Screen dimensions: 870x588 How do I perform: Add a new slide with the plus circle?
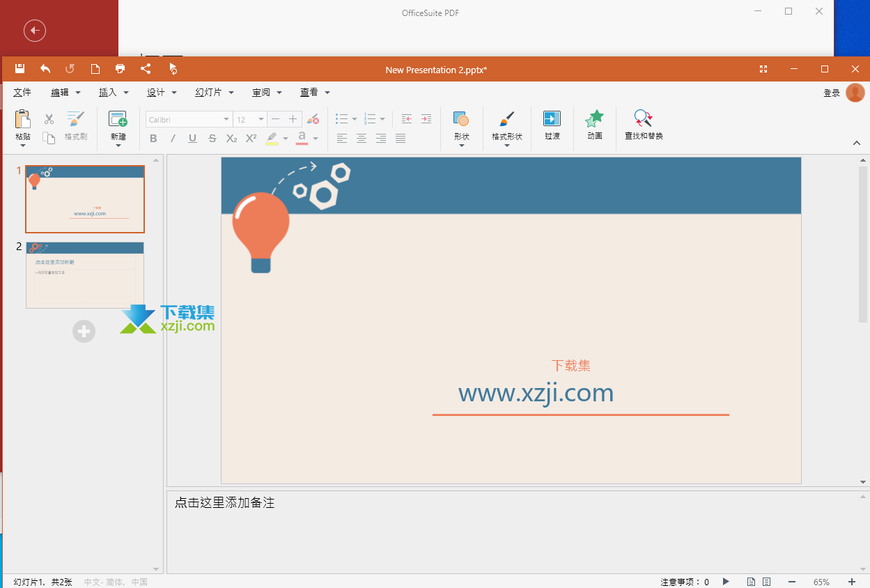tap(84, 332)
